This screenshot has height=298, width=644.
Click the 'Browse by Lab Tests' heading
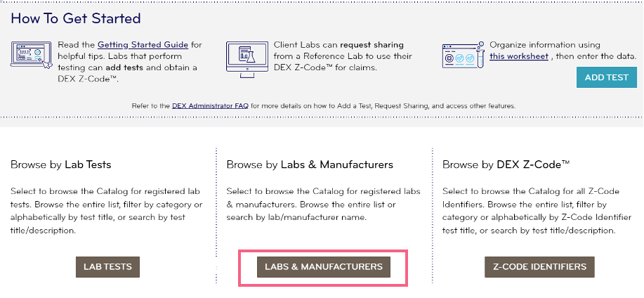pyautogui.click(x=61, y=164)
